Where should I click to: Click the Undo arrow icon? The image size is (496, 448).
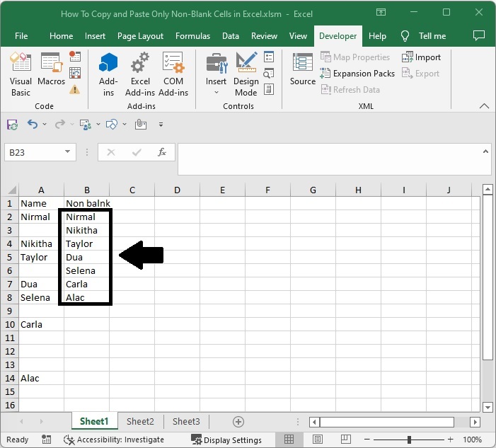click(32, 125)
